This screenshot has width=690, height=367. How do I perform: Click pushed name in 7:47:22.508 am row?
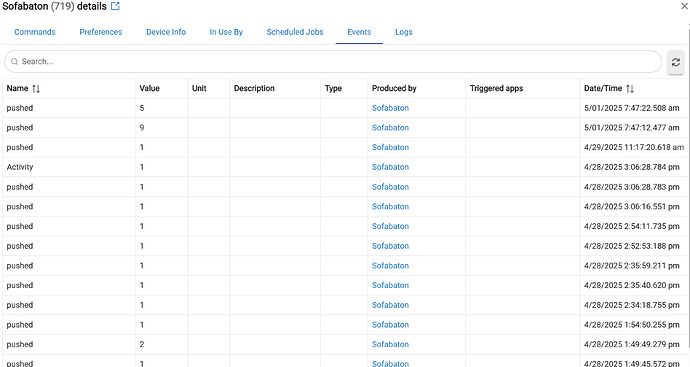20,108
